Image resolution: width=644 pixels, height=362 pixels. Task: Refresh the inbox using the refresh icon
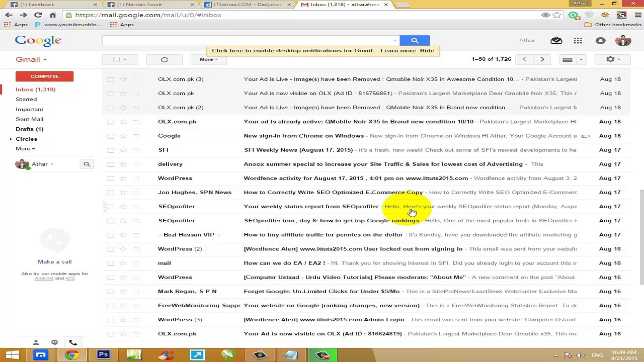click(x=165, y=59)
